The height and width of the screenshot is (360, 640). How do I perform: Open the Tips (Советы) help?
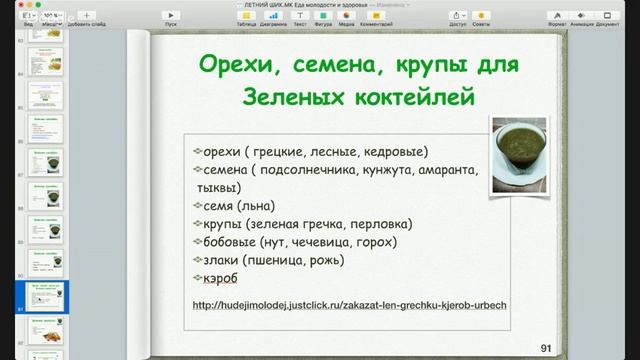pos(481,16)
